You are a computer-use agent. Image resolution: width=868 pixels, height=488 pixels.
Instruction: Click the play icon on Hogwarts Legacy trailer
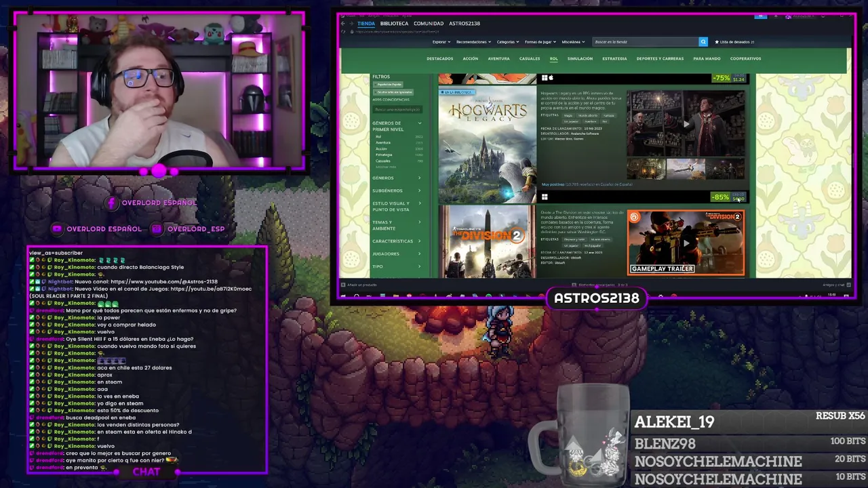tap(686, 124)
